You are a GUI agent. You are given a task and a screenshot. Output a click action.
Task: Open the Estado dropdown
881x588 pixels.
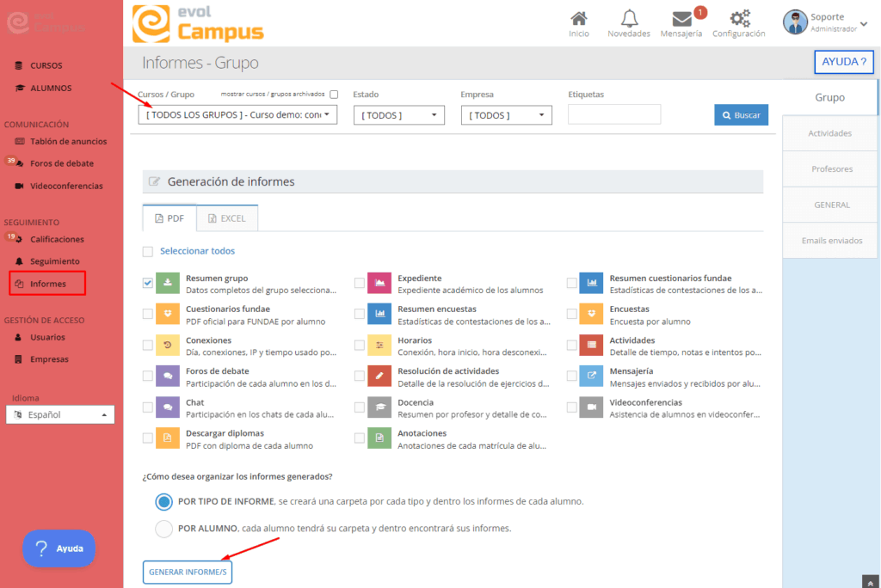(x=398, y=115)
